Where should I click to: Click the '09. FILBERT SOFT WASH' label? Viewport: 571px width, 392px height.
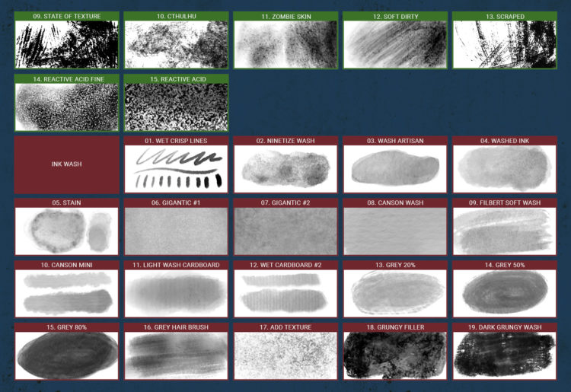(x=505, y=202)
